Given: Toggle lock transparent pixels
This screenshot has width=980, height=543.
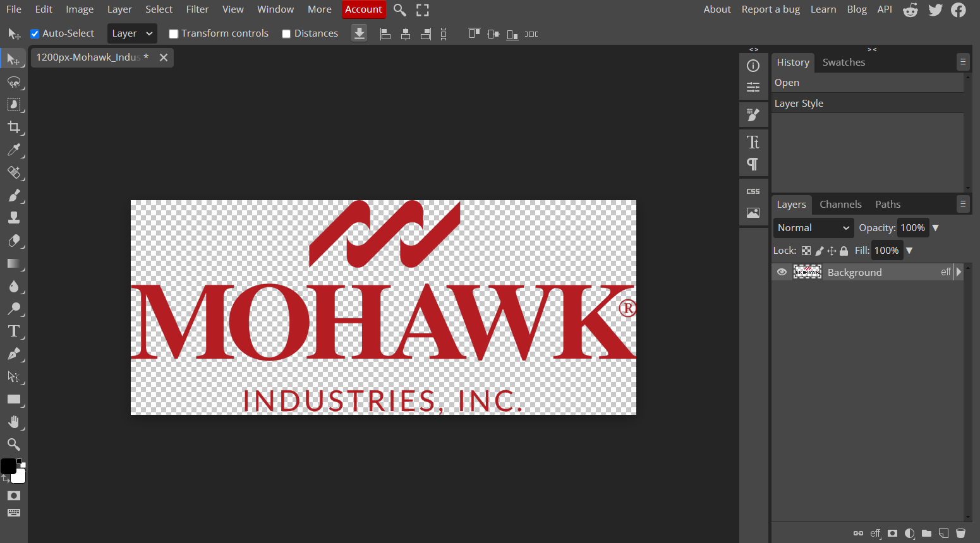Looking at the screenshot, I should point(806,251).
